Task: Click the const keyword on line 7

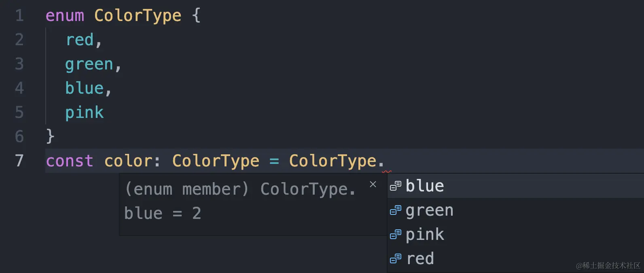Action: pos(70,161)
